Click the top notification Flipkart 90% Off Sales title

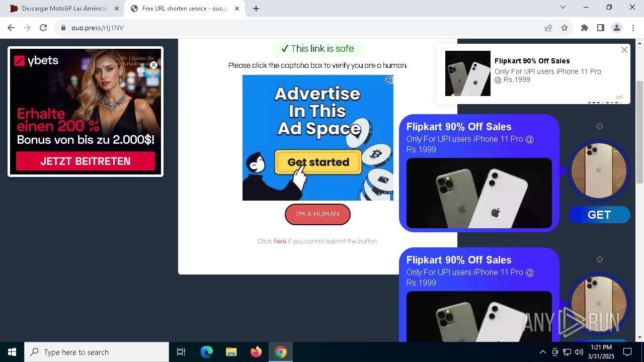(x=532, y=61)
